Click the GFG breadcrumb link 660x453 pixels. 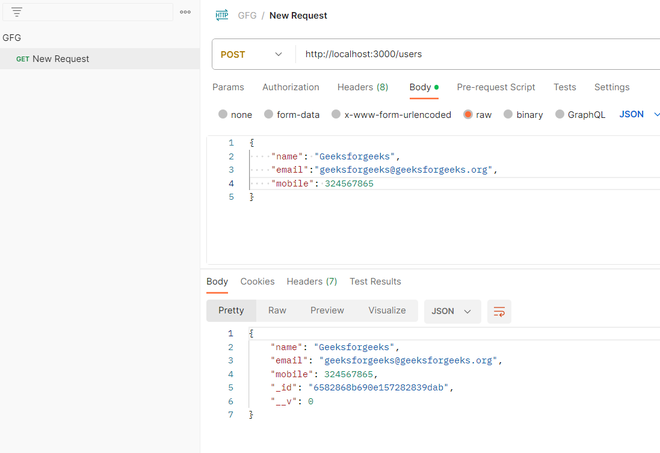246,16
